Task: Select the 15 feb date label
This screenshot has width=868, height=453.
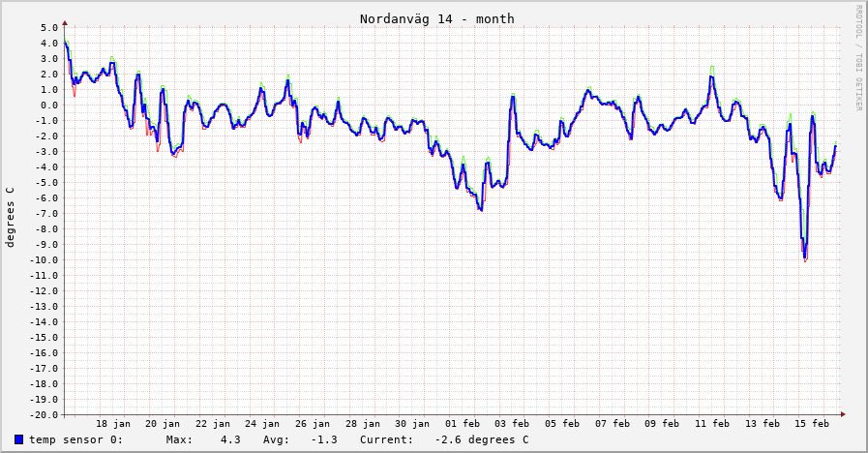Action: click(x=813, y=424)
